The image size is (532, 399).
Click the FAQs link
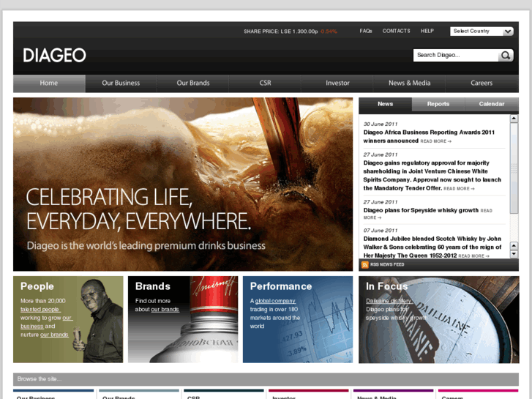click(366, 31)
